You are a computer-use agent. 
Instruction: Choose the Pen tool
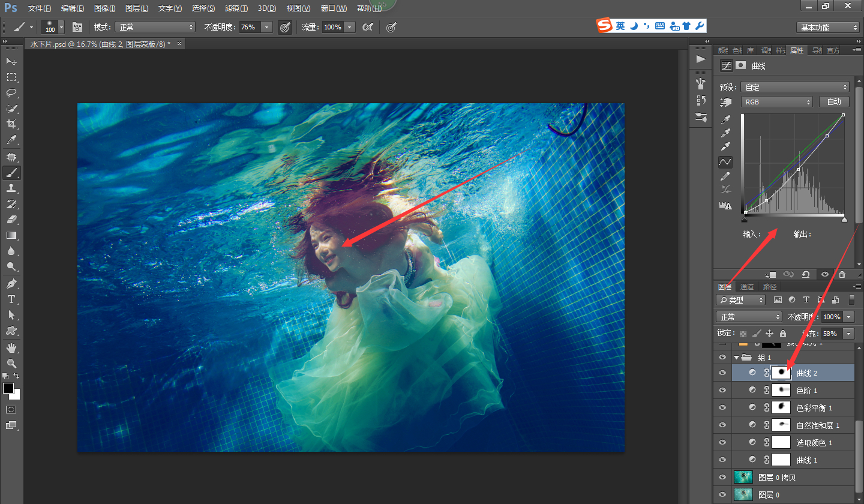coord(11,283)
